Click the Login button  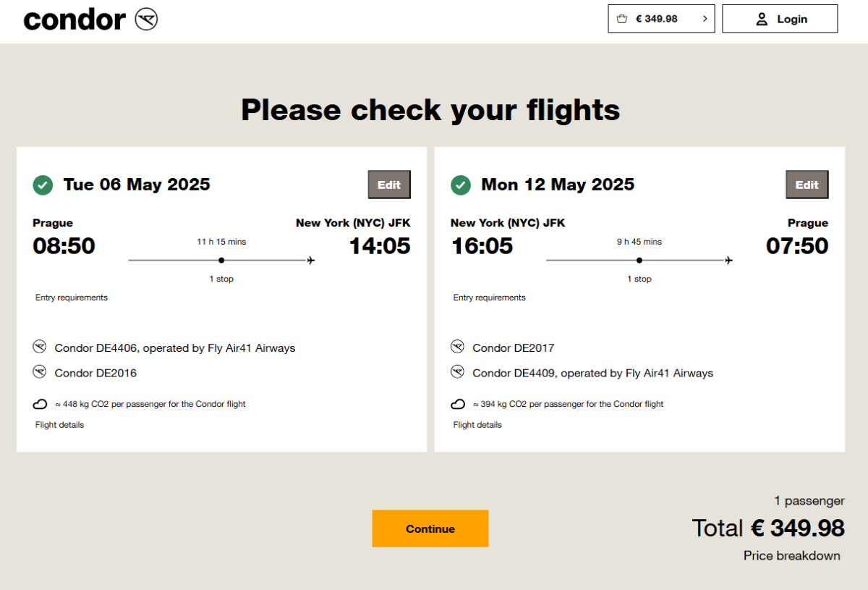click(x=780, y=19)
